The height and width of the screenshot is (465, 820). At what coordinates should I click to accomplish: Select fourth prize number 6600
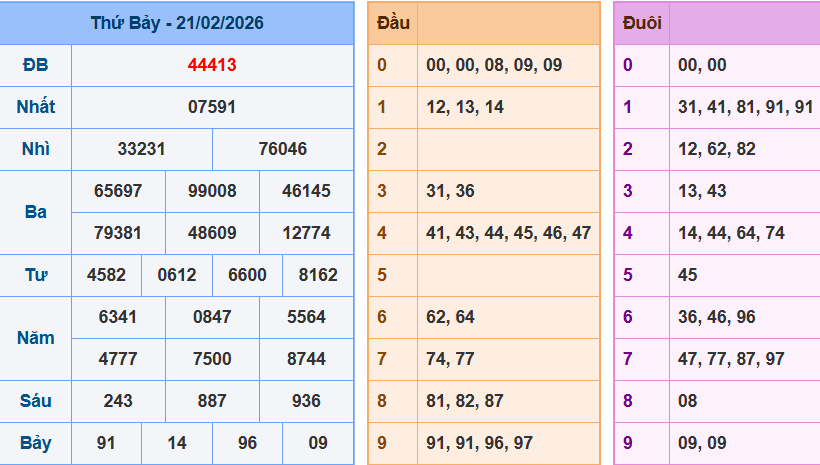[x=247, y=275]
